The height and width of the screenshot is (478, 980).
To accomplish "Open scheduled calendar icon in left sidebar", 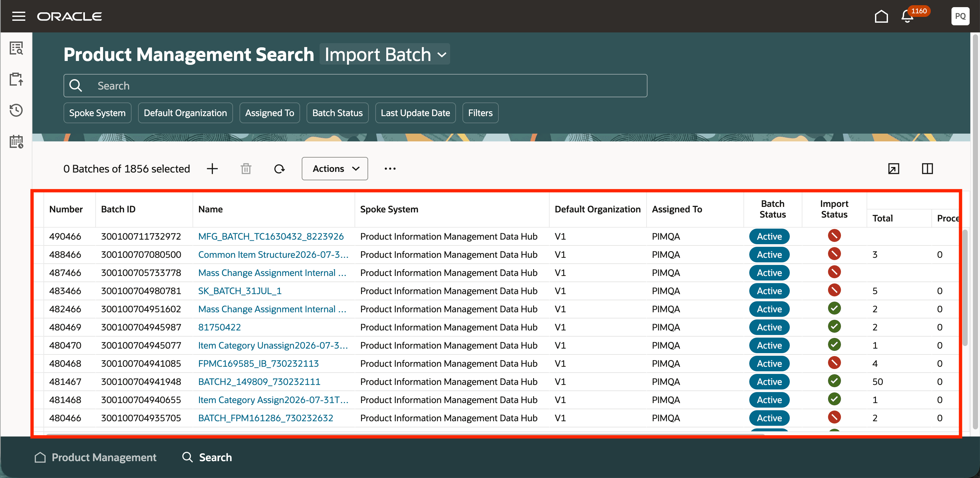I will pos(16,142).
